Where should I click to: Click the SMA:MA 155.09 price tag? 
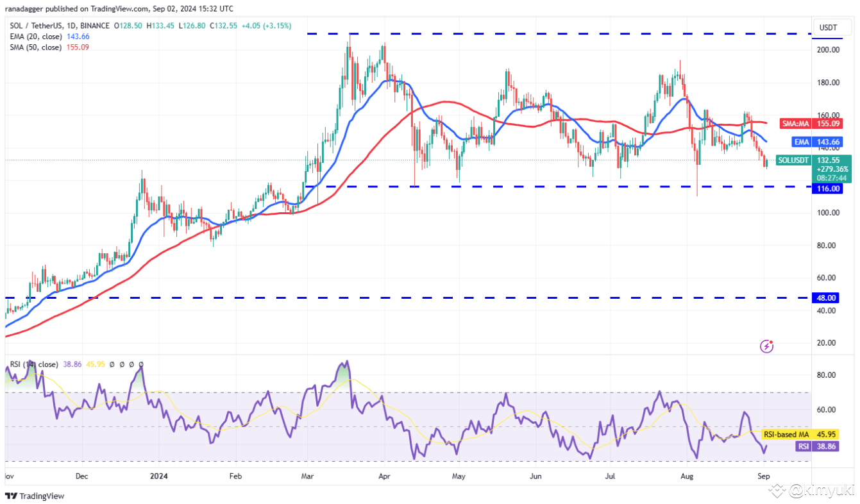pyautogui.click(x=814, y=122)
